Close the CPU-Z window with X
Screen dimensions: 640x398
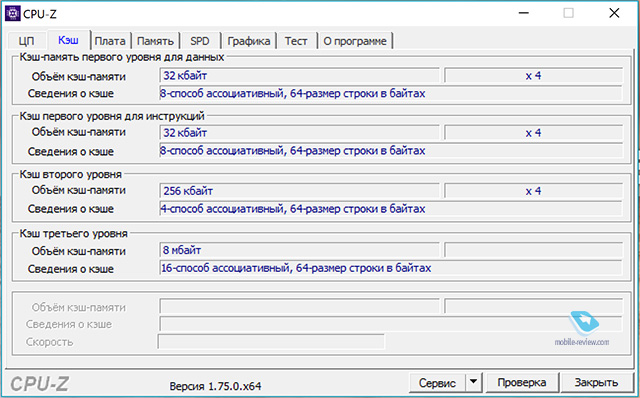(x=614, y=13)
